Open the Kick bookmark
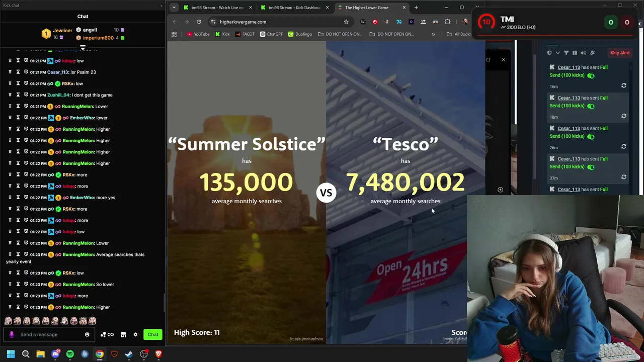Viewport: 644px width, 362px height. (x=222, y=34)
